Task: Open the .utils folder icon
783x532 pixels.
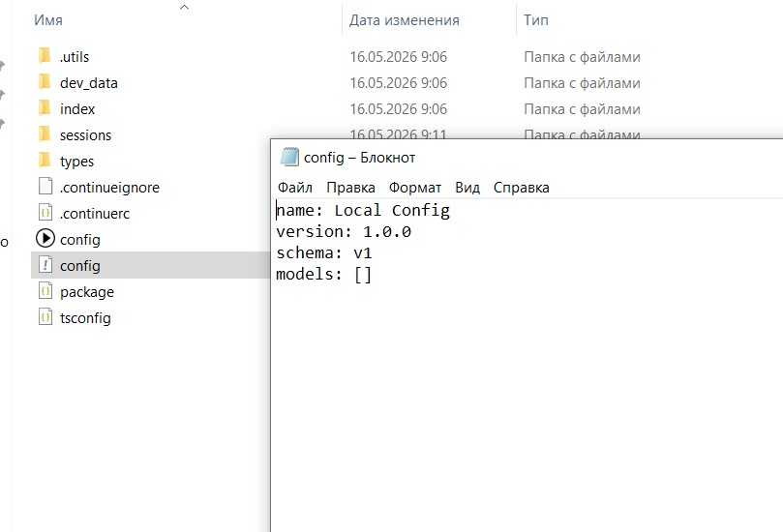Action: (x=45, y=55)
